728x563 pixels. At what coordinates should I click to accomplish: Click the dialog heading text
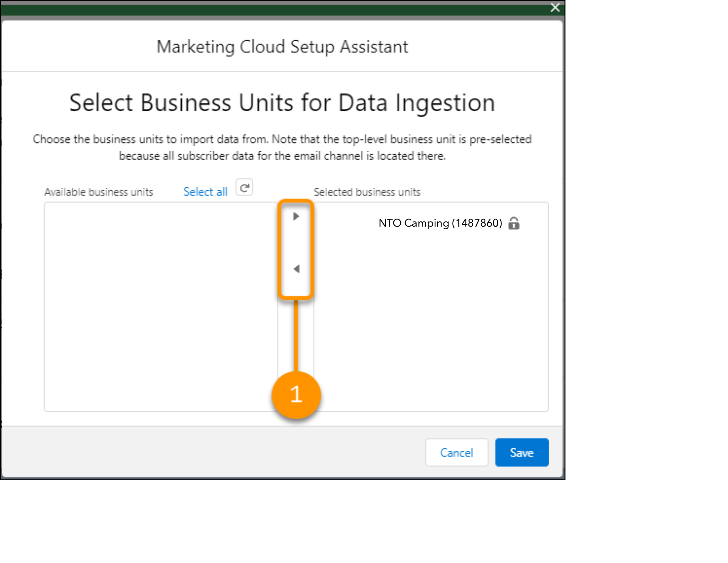pyautogui.click(x=282, y=102)
